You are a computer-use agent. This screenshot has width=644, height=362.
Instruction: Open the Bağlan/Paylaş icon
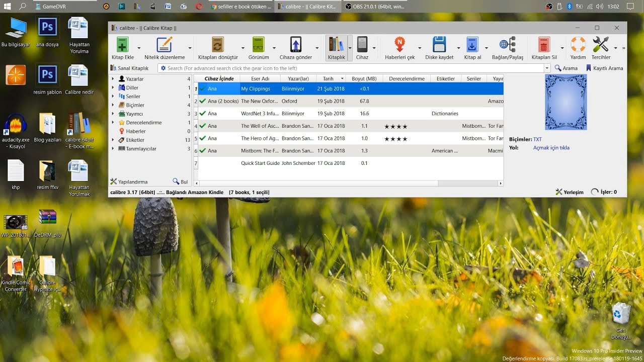[x=508, y=45]
